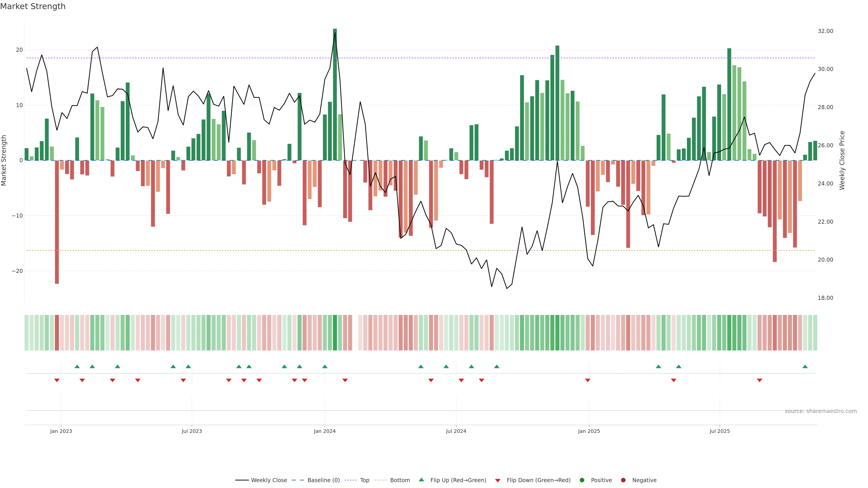Click the darkest green heatmap cell at Jan 2024

tap(335, 332)
